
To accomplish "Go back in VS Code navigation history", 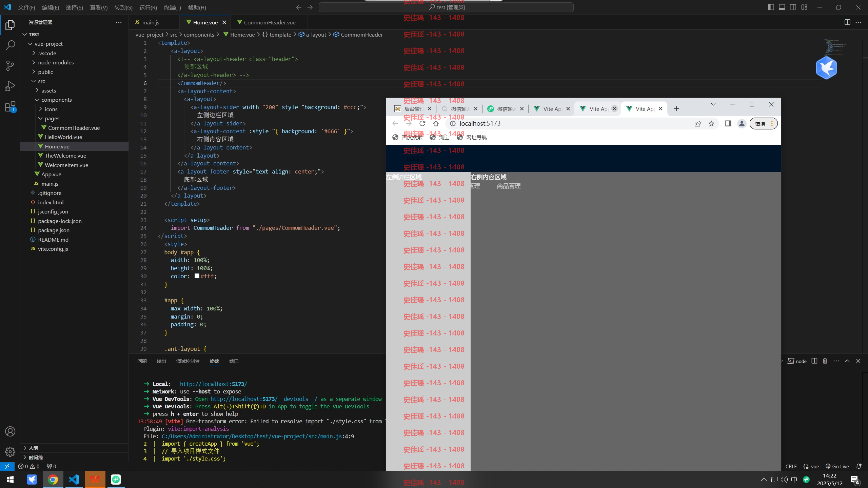I will tap(299, 7).
